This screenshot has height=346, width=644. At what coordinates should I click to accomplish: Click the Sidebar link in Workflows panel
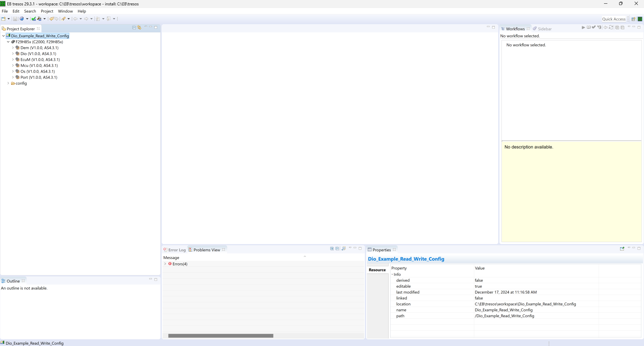click(545, 29)
